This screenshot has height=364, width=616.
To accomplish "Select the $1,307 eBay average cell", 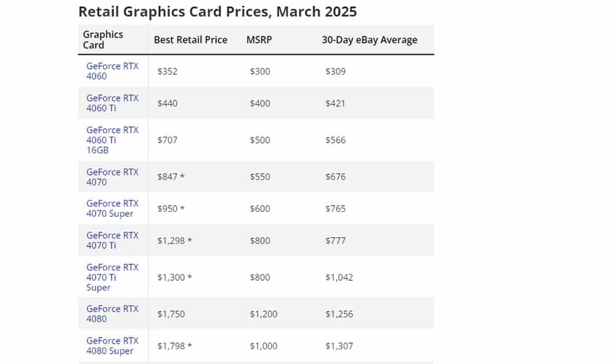I will [x=339, y=346].
